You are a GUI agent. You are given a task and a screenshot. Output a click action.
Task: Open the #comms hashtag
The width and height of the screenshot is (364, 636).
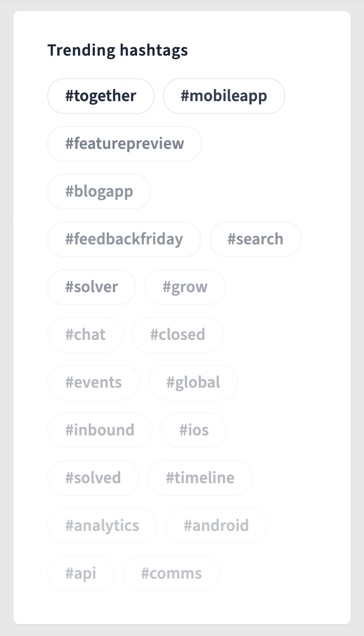(171, 573)
